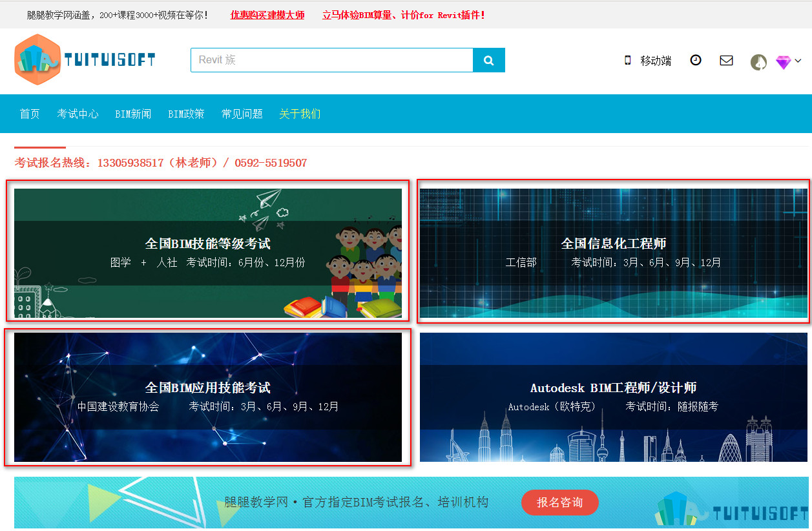Click the 立马体验BIM算量、计价 for Revit插件 link
812x531 pixels.
(x=404, y=15)
